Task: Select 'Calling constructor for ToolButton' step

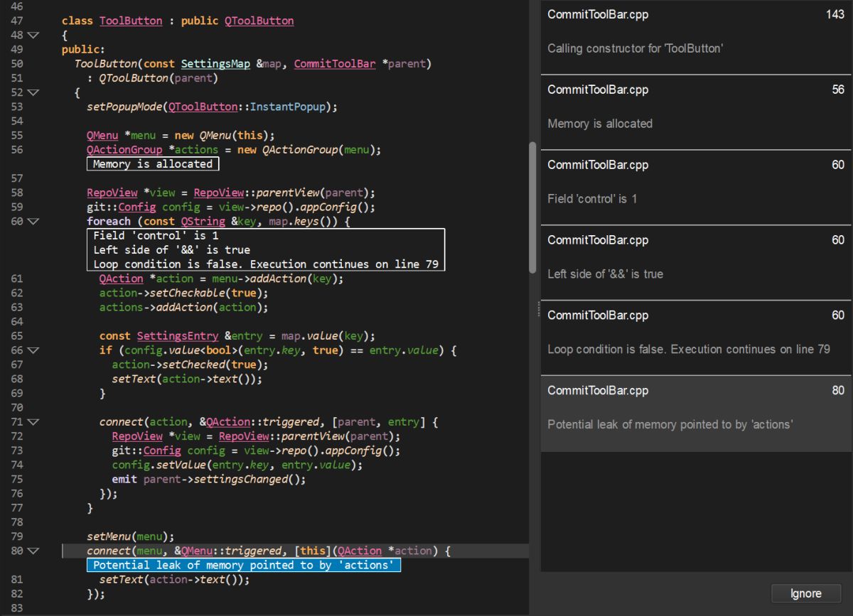Action: tap(696, 36)
